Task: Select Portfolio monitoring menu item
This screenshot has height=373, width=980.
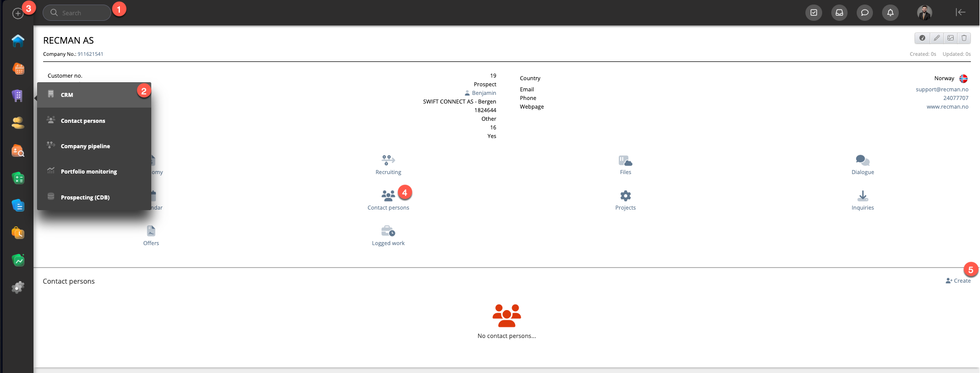Action: (89, 172)
